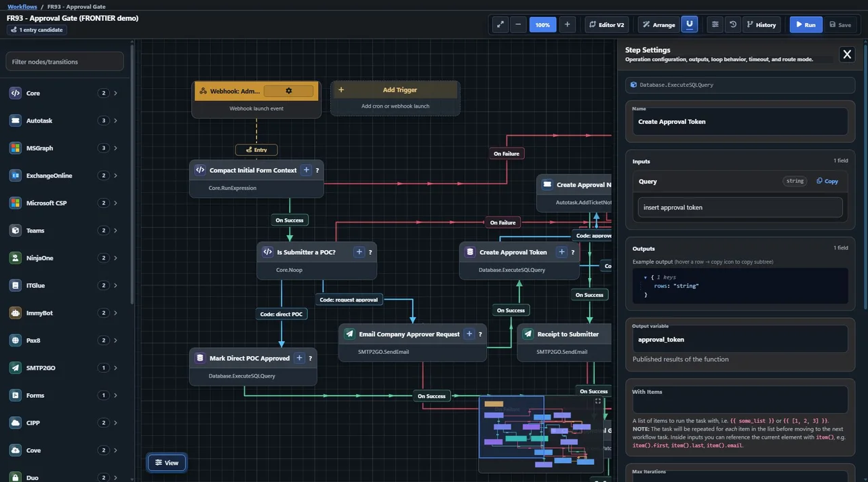Zoom in with the plus button
This screenshot has width=868, height=482.
(x=567, y=24)
